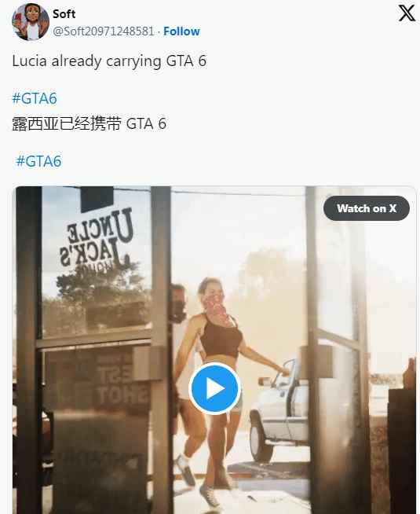This screenshot has width=420, height=514.
Task: Click the X logo icon
Action: pos(407,13)
